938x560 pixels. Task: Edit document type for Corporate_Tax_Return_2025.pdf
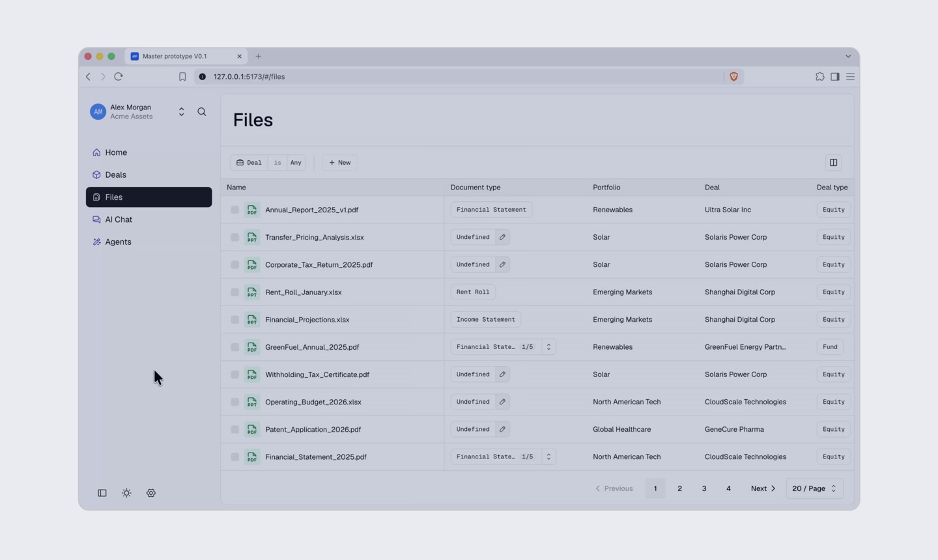[502, 264]
